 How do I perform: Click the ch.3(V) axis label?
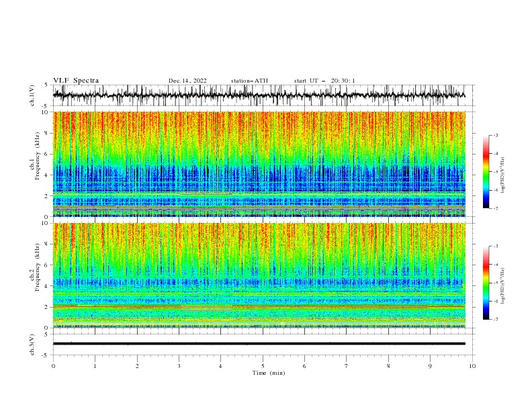[x=32, y=345]
